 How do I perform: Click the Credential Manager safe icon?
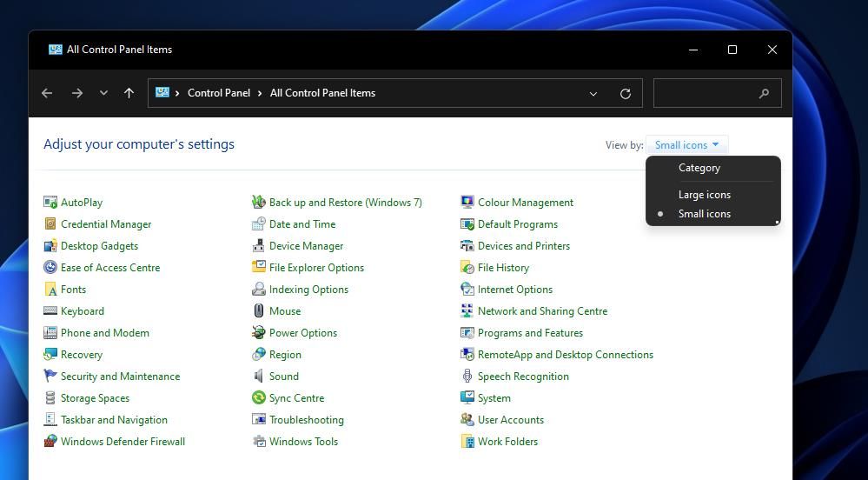50,224
